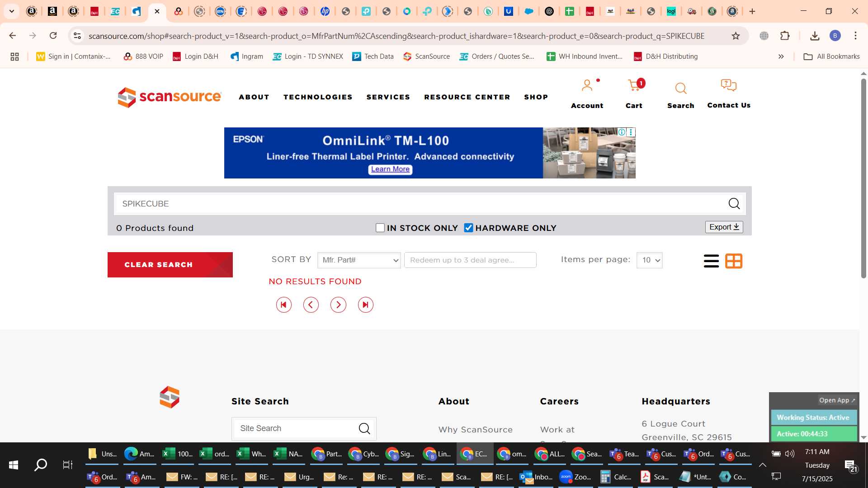Viewport: 868px width, 488px height.
Task: Click the page vertical scrollbar thumb
Action: (x=863, y=178)
